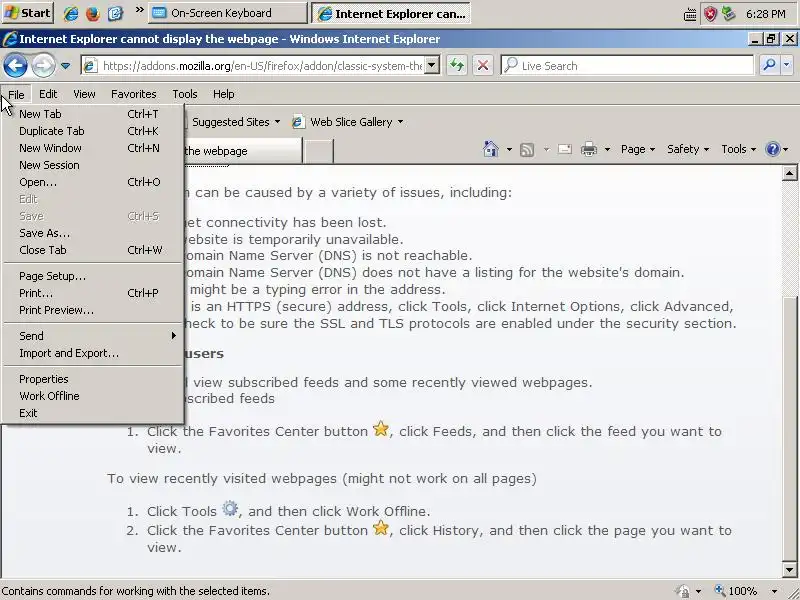This screenshot has width=800, height=600.
Task: Open the recent pages dropdown arrow
Action: (x=65, y=66)
